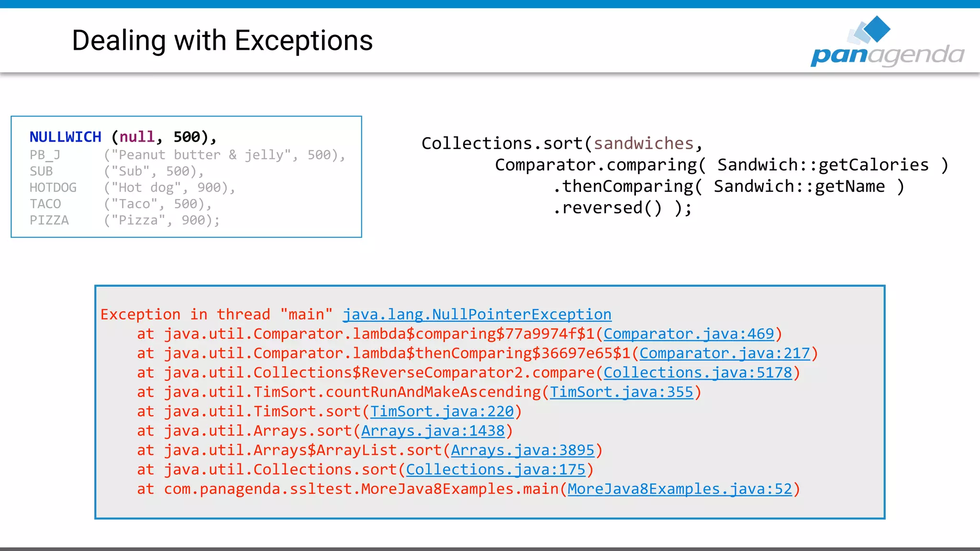This screenshot has height=551, width=980.
Task: Click the HOTDOG enum entry line
Action: pyautogui.click(x=132, y=187)
